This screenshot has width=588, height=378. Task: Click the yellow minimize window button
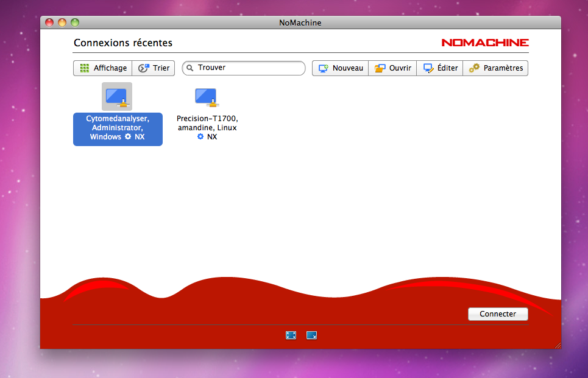point(62,23)
